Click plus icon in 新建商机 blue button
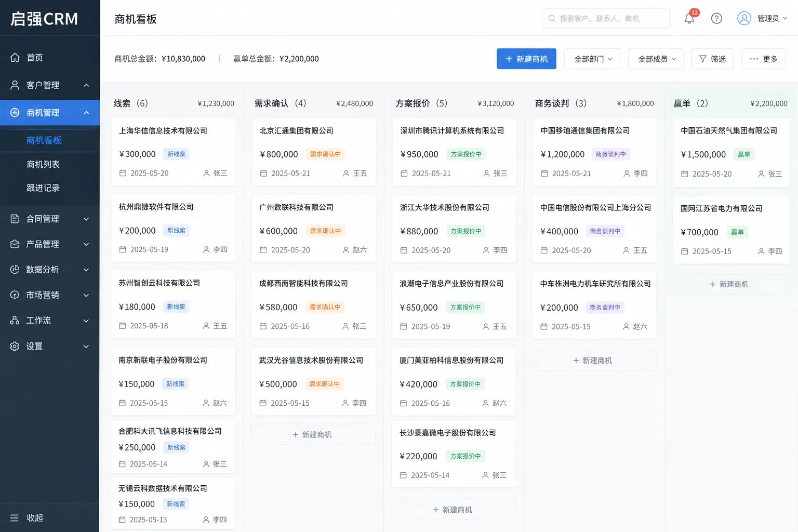The image size is (798, 532). [509, 59]
